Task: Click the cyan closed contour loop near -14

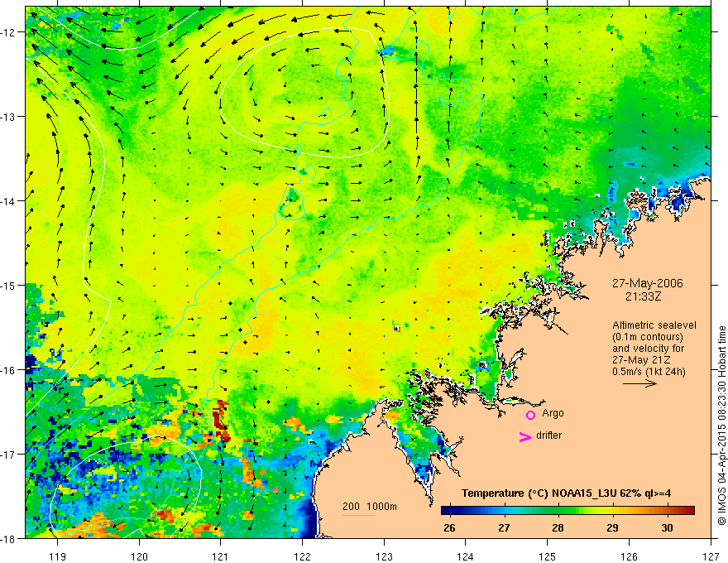Action: point(292,203)
